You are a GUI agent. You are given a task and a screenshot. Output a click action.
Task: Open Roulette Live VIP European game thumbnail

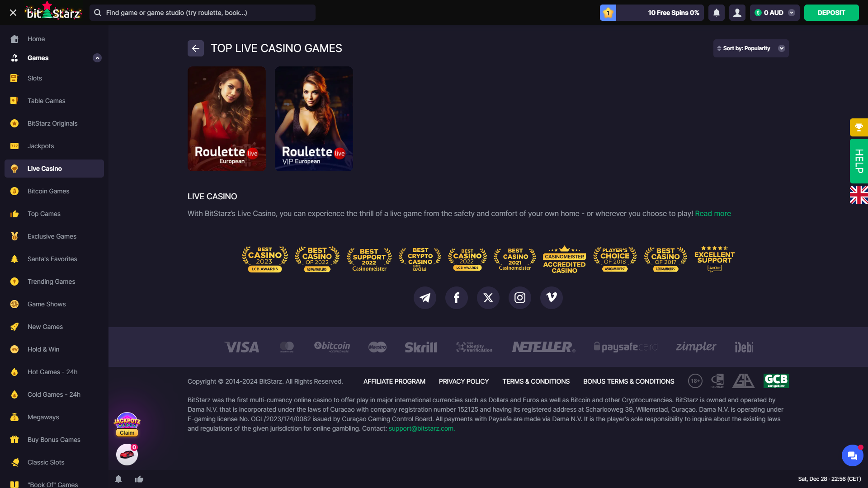point(314,119)
